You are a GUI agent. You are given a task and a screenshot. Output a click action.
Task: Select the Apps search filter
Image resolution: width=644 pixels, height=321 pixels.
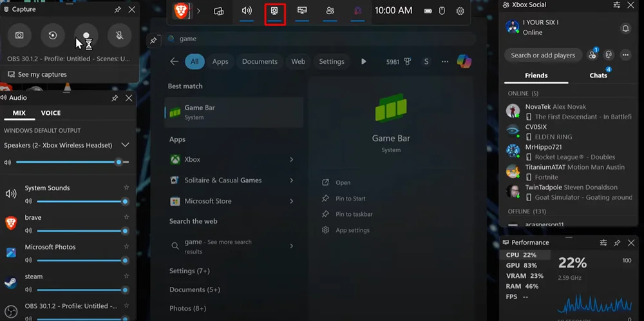pos(220,62)
